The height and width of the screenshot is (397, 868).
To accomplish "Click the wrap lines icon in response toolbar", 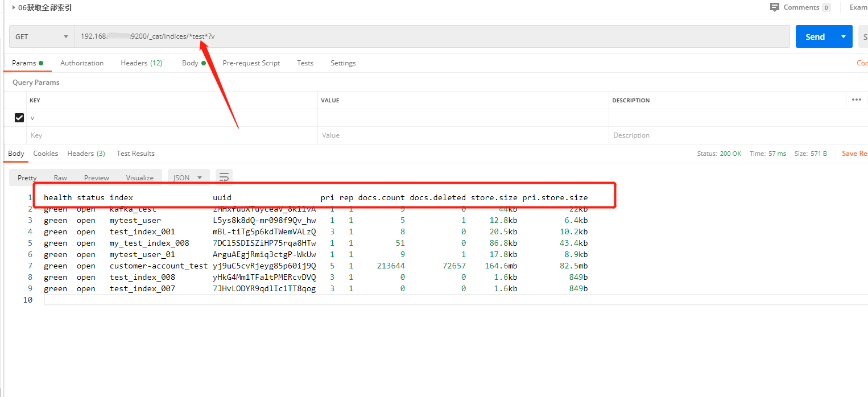I will coord(223,177).
